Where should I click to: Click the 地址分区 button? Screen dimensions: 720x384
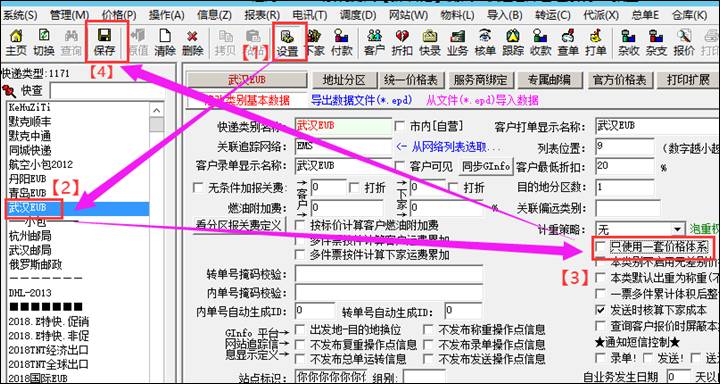(343, 80)
